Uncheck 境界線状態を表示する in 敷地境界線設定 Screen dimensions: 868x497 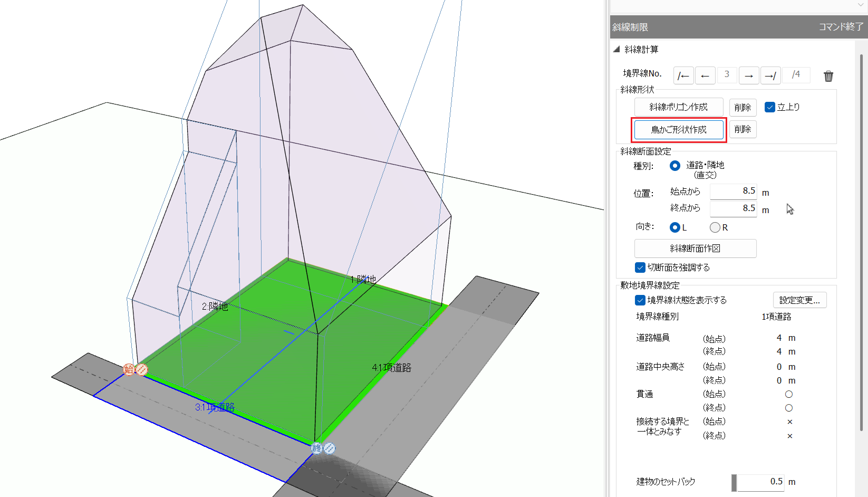click(x=640, y=300)
